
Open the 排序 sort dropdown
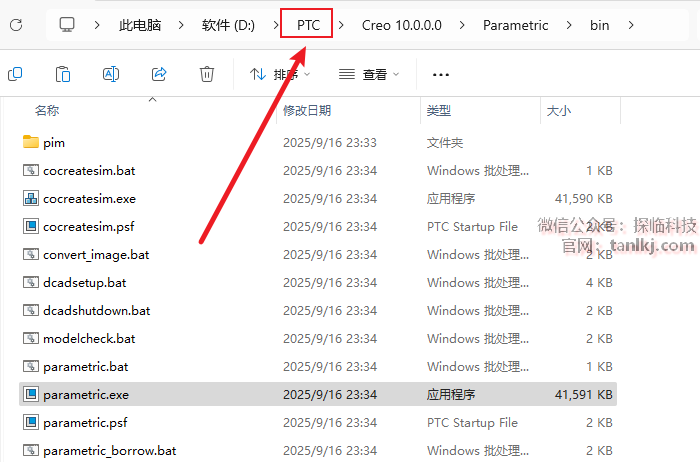279,74
